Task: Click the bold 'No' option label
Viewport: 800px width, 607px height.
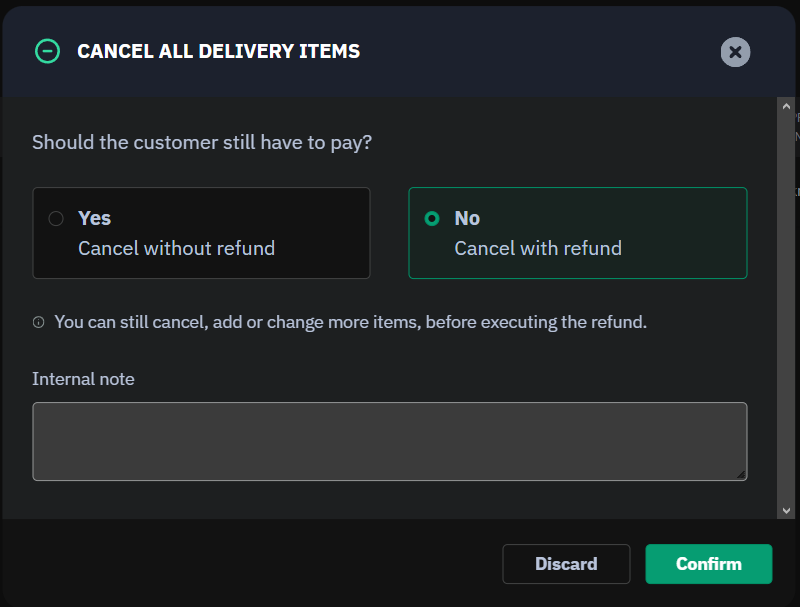Action: point(467,218)
